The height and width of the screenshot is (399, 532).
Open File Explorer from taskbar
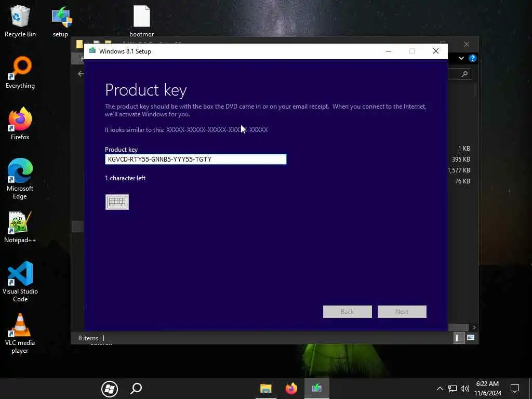pos(265,389)
